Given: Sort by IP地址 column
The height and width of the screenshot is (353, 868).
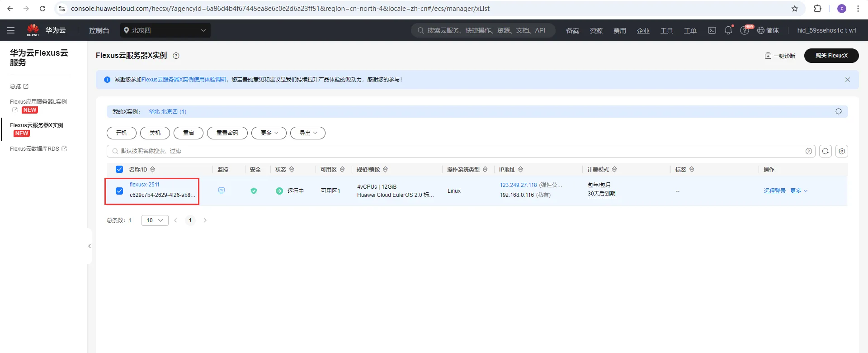Looking at the screenshot, I should [x=520, y=169].
